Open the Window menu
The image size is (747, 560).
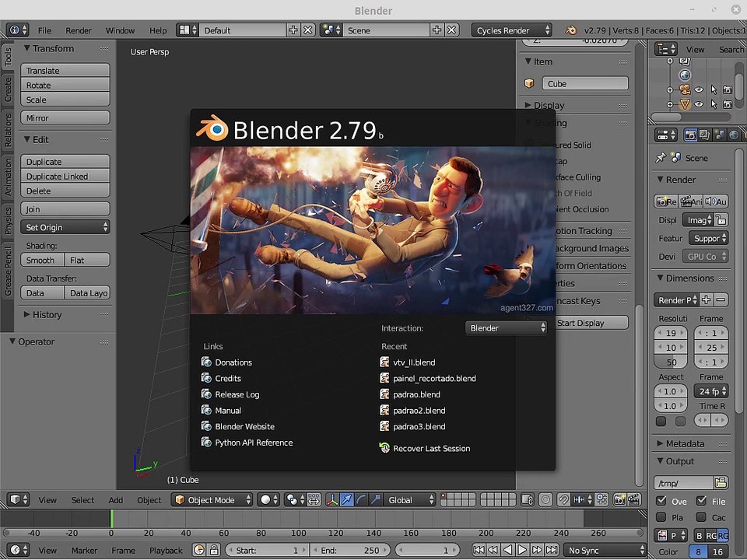coord(120,30)
